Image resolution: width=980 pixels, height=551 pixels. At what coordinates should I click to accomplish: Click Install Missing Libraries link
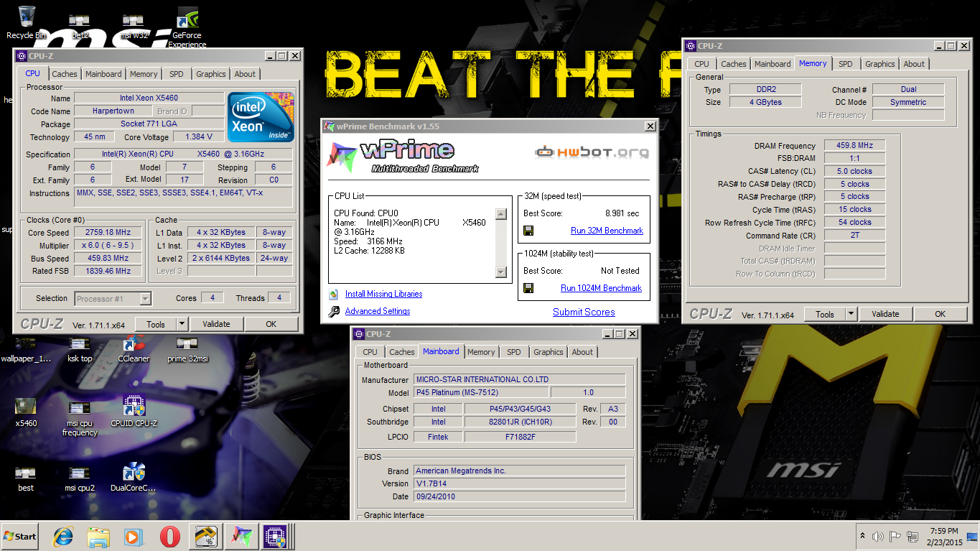click(x=383, y=294)
